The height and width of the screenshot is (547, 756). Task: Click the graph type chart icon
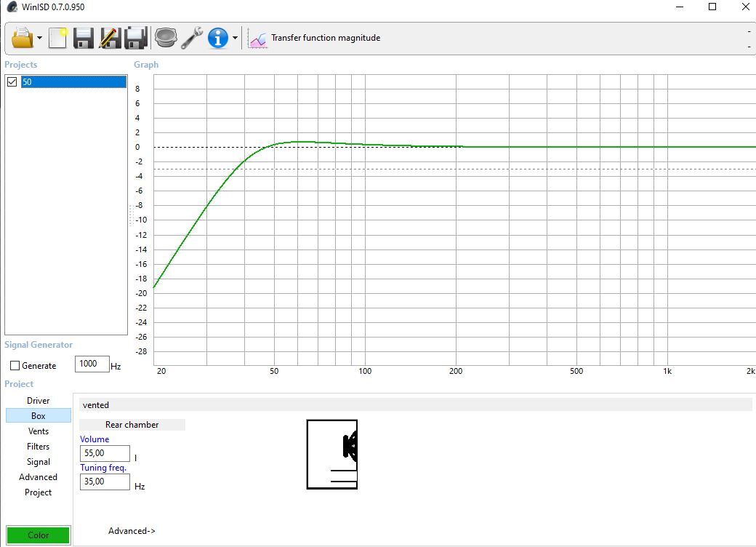[x=257, y=38]
